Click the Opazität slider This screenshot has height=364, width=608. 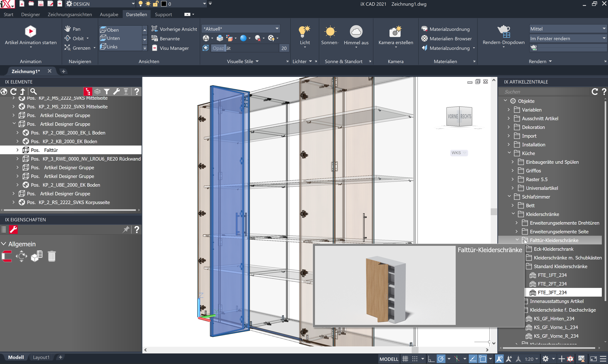tap(244, 48)
